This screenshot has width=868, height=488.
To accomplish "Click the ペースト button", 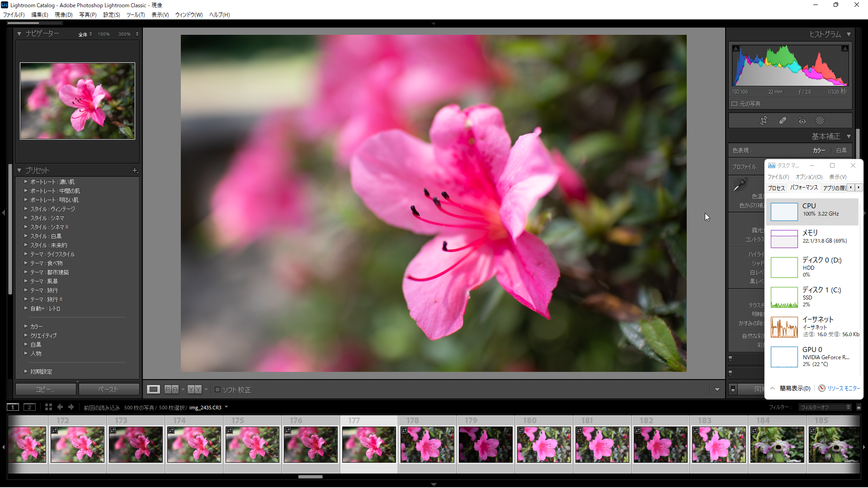I will coord(108,389).
